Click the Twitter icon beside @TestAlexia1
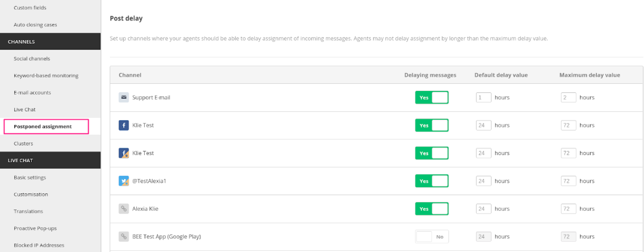The width and height of the screenshot is (644, 252). tap(124, 181)
